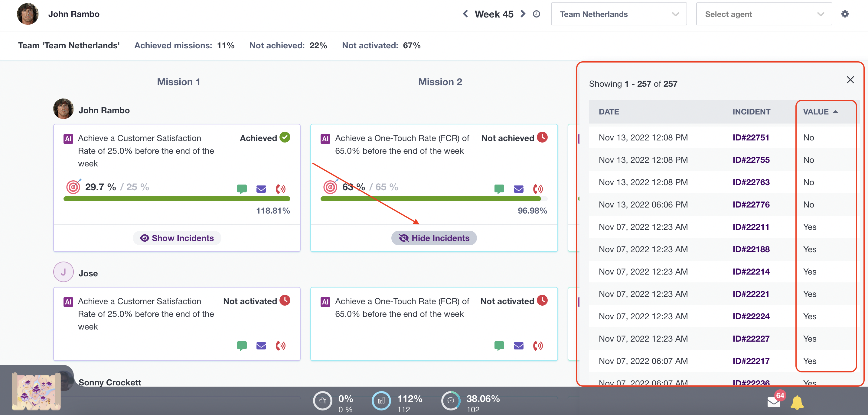Click chat bubble icon in John Rambo's Mission 1
This screenshot has width=868, height=415.
pos(242,188)
